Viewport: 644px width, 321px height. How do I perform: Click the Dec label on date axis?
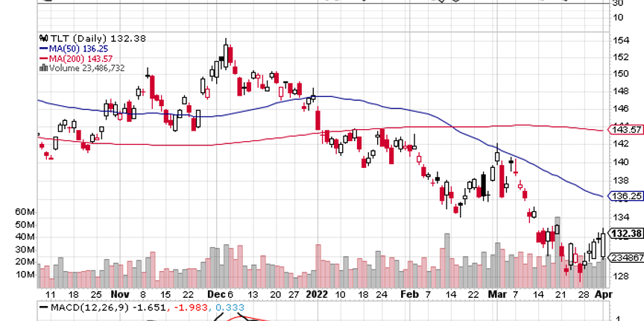coord(214,295)
